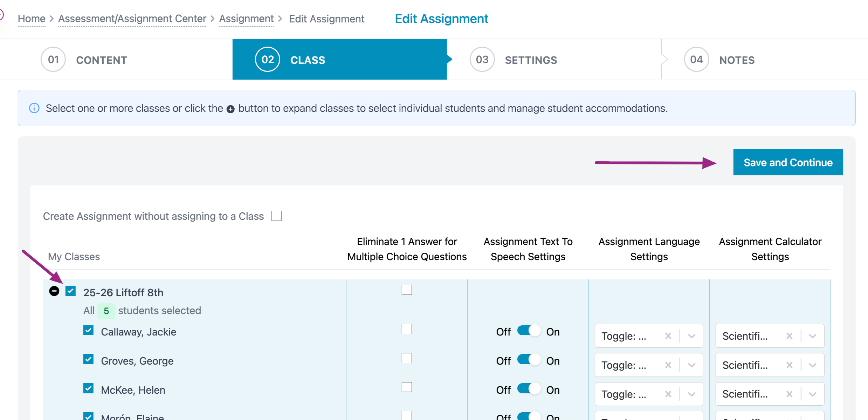
Task: Open calculator dropdown for McKee, Helen
Action: pos(813,394)
